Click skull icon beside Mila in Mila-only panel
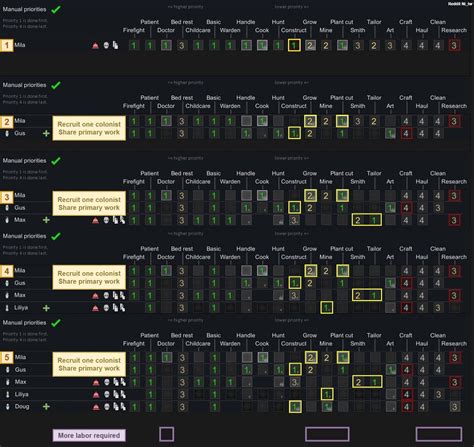This screenshot has height=447, width=474. 106,45
